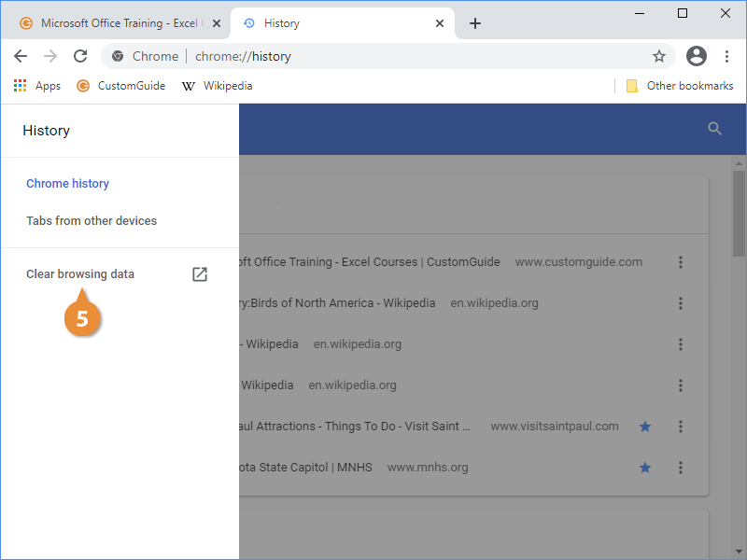Click the external-link icon beside Clear browsing data
Screen dimensions: 747x560
coord(200,274)
